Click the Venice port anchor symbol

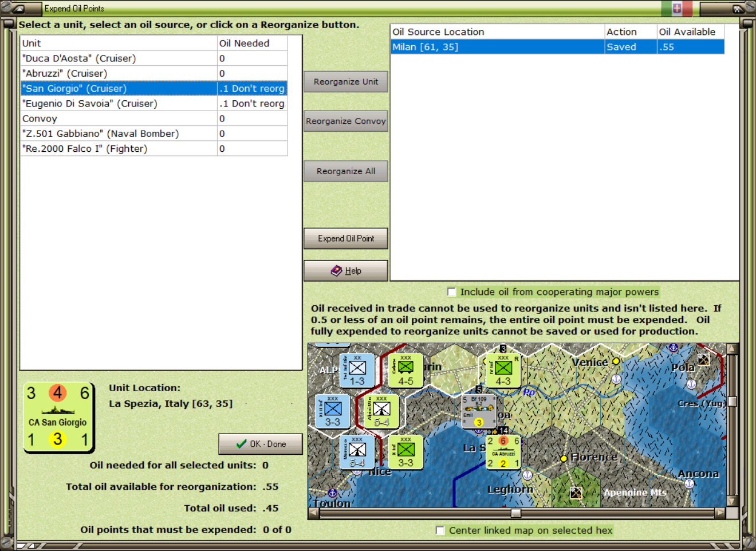616,379
